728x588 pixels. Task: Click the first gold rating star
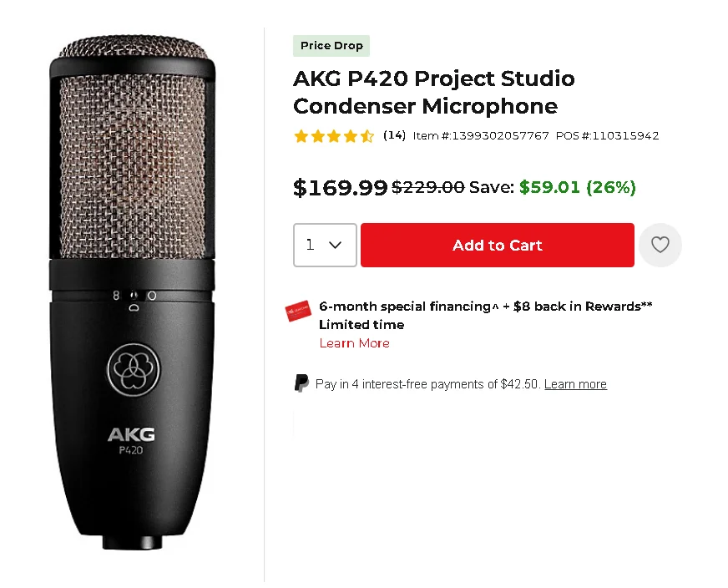click(x=301, y=135)
